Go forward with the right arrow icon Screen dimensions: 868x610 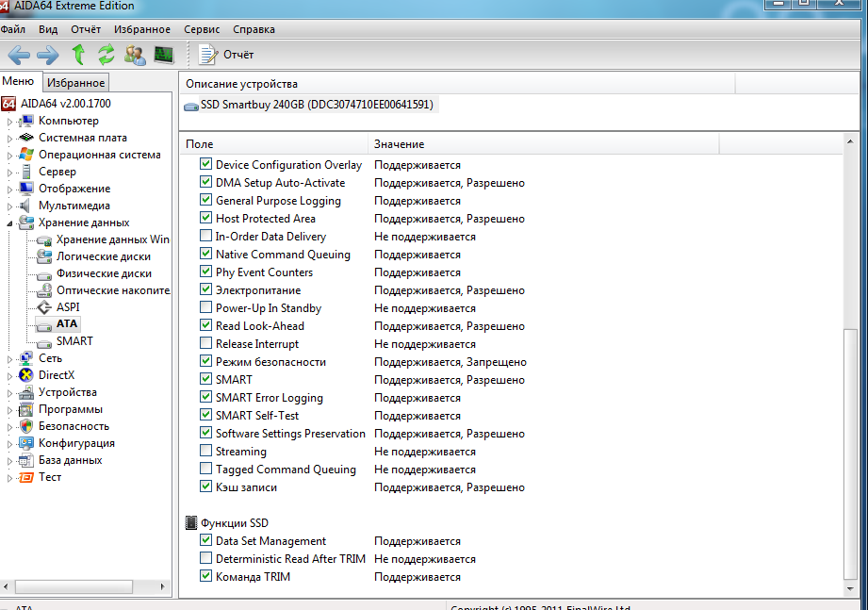[x=48, y=55]
